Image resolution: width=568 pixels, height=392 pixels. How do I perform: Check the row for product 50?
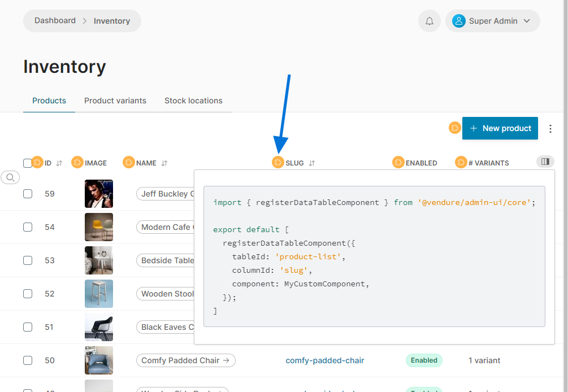tap(28, 360)
